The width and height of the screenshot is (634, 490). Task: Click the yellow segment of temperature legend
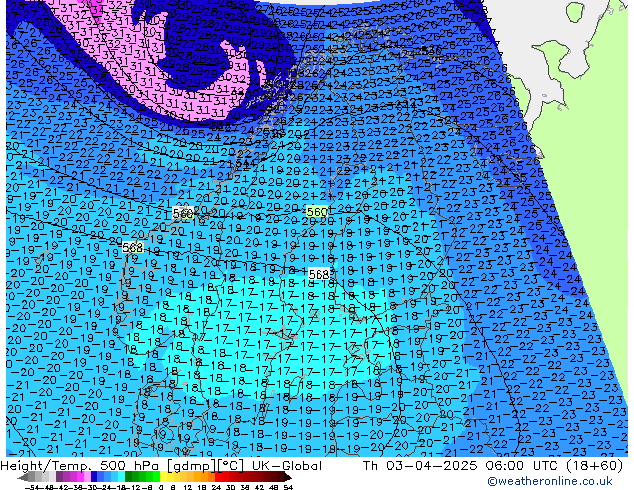click(163, 476)
